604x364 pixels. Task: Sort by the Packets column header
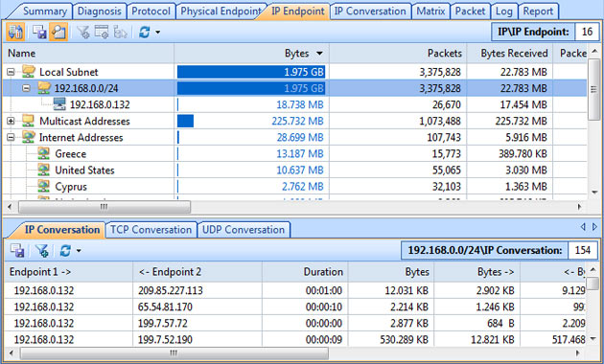[398, 53]
